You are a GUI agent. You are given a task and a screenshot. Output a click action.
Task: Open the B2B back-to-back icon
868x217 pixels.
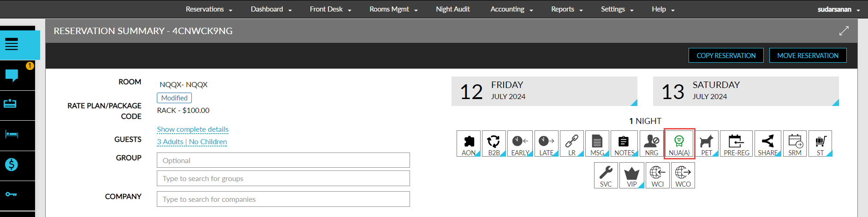click(x=493, y=144)
